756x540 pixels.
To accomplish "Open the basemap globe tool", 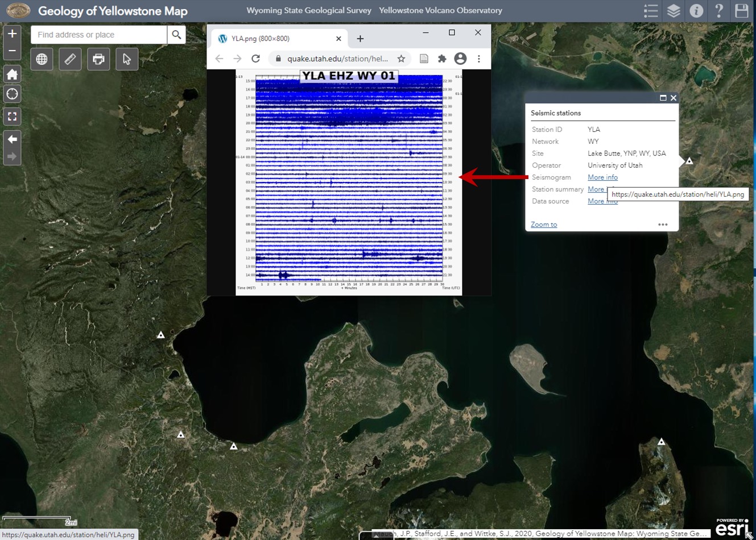I will 42,59.
